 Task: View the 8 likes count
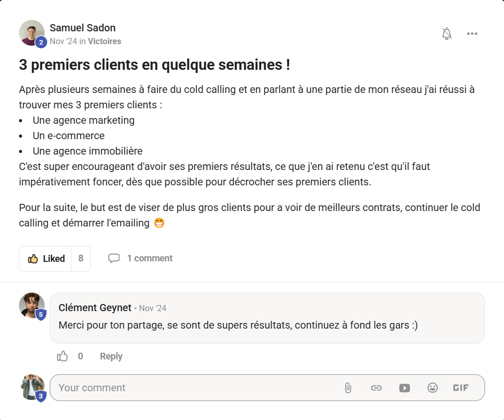tap(81, 259)
